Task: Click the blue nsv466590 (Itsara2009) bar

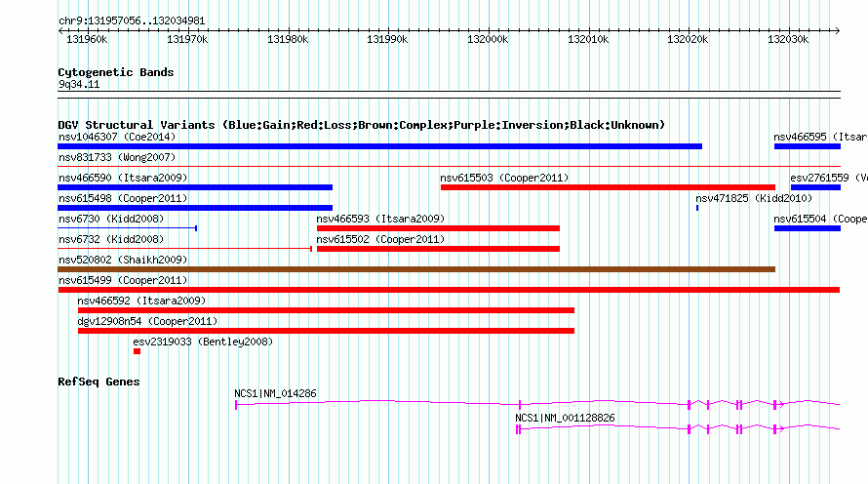Action: (195, 187)
